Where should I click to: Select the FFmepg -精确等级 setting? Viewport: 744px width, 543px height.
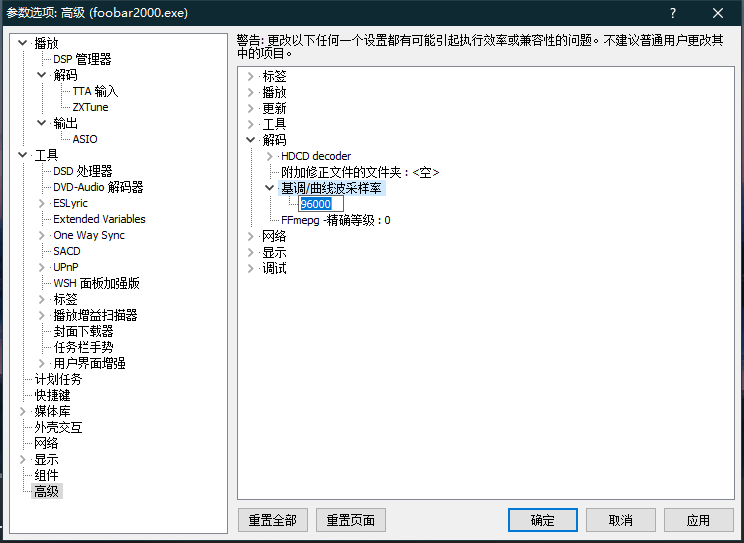335,220
